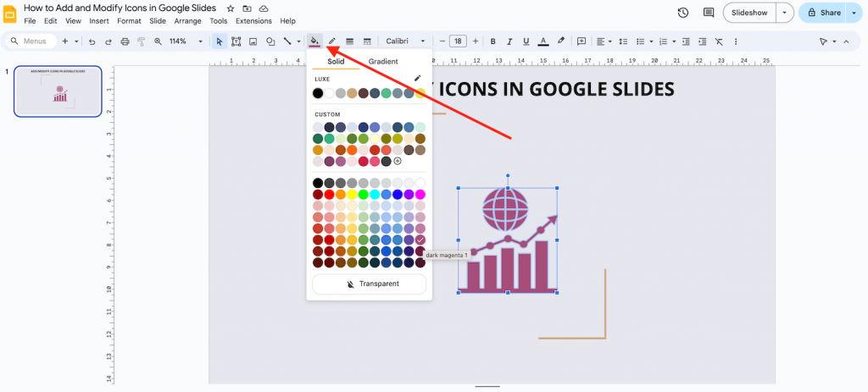The image size is (868, 392).
Task: Open the Insert menu
Action: pyautogui.click(x=99, y=21)
